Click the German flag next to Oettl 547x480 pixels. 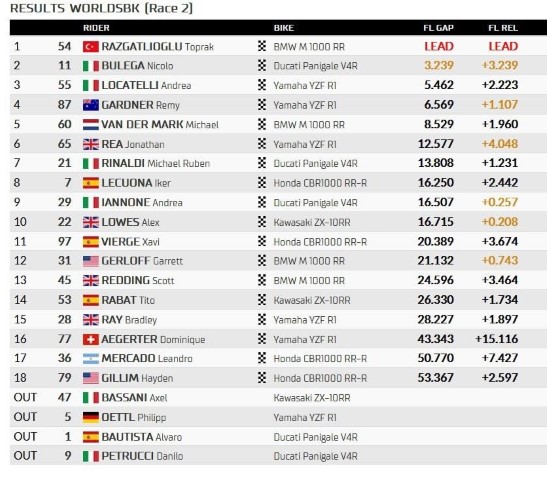coord(91,417)
